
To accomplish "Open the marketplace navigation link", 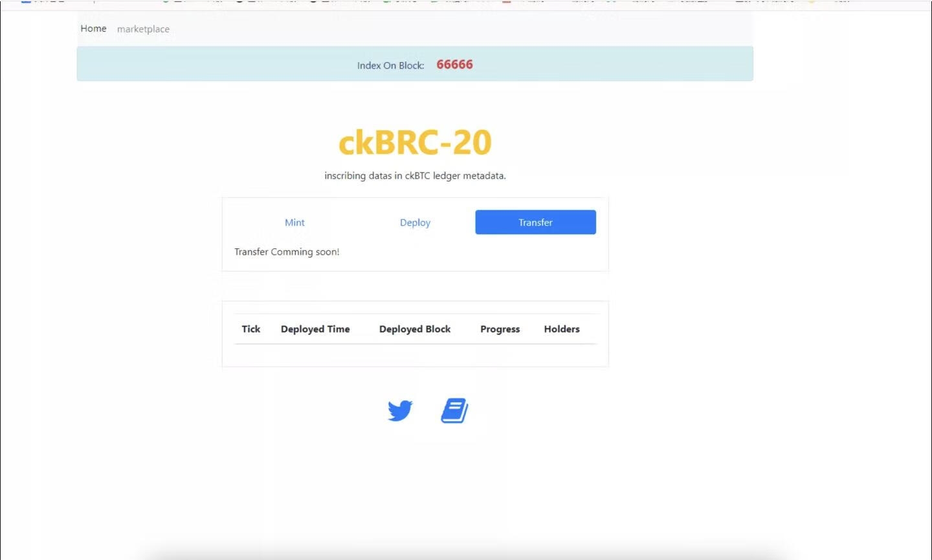I will 143,29.
